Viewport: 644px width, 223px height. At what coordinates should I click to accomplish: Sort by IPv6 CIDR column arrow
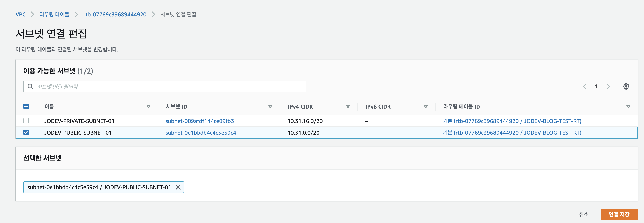(x=426, y=107)
